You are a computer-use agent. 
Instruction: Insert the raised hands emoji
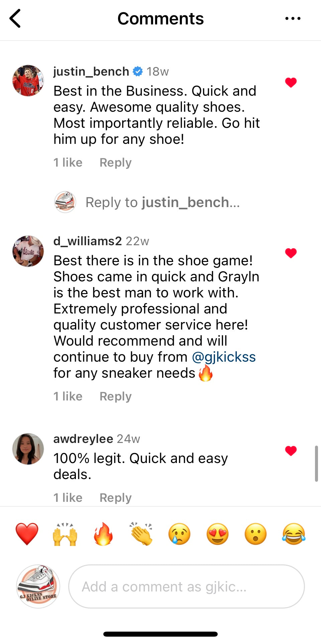click(x=65, y=534)
